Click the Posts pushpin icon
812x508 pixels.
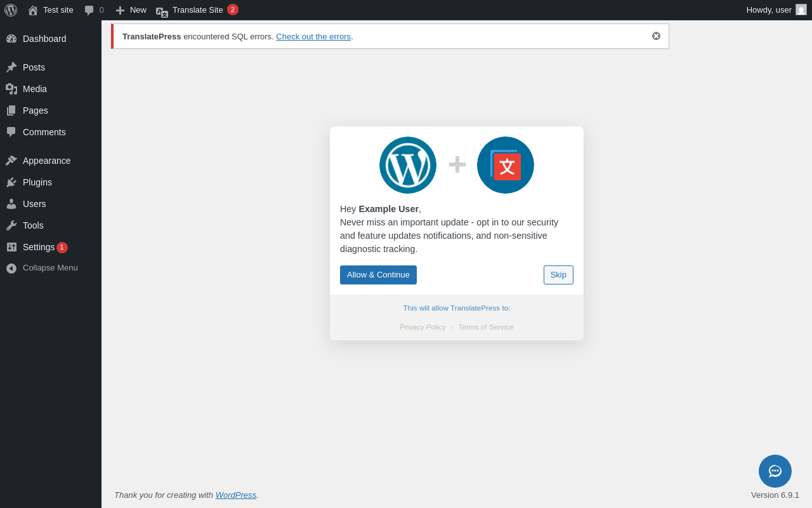11,67
